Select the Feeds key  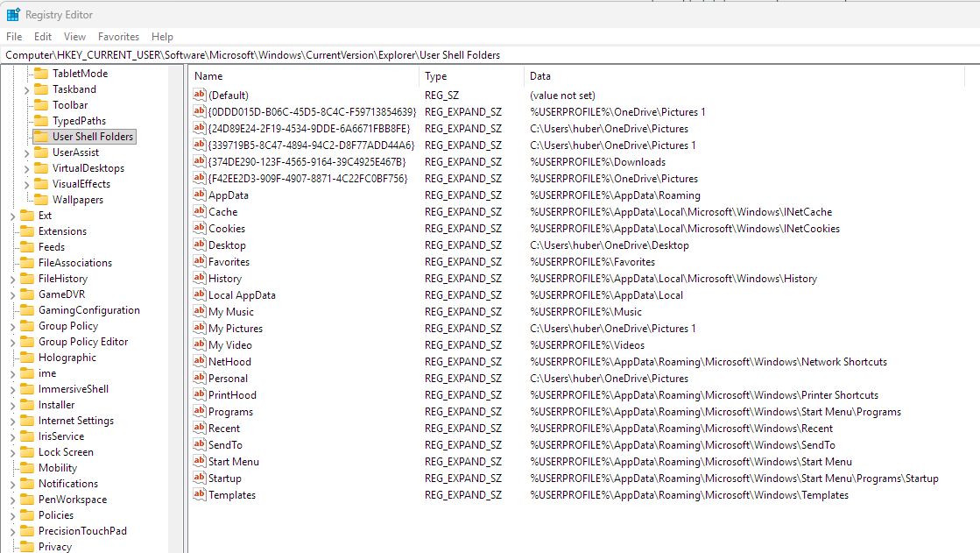[x=52, y=246]
